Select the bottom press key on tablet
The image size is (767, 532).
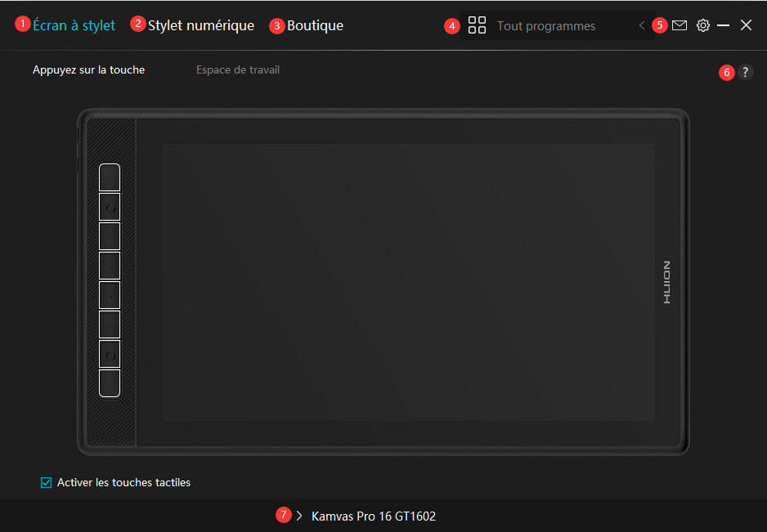click(x=110, y=383)
